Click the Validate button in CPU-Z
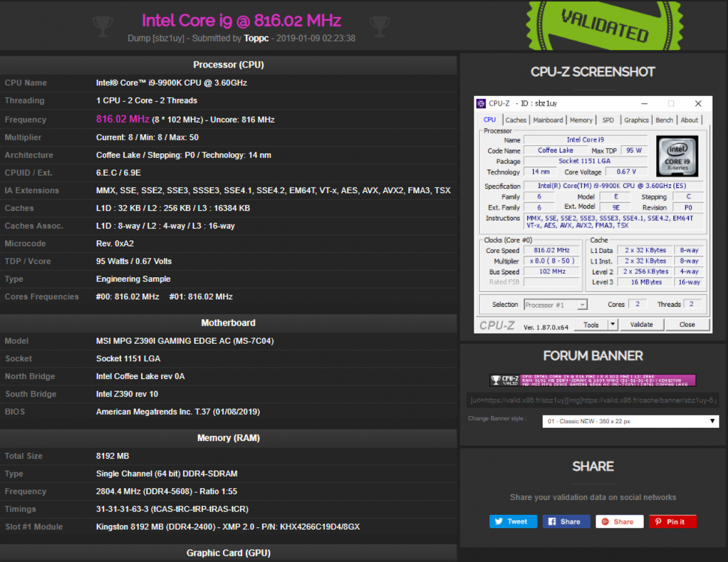 (642, 325)
